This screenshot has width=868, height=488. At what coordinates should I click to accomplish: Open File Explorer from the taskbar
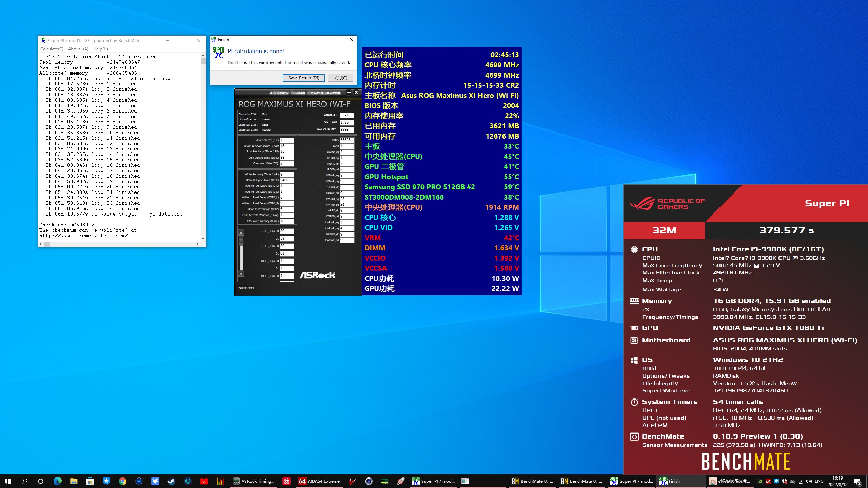pyautogui.click(x=74, y=481)
